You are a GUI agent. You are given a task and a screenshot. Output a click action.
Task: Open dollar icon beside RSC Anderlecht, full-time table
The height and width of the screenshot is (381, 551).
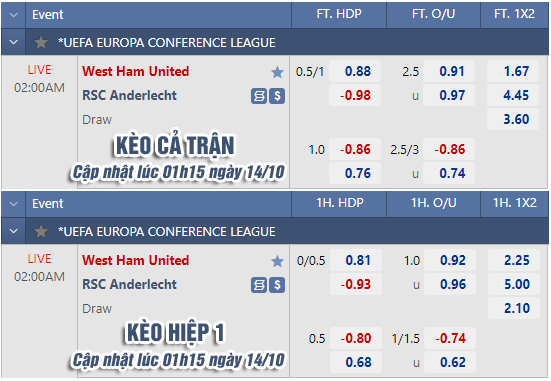(x=277, y=96)
